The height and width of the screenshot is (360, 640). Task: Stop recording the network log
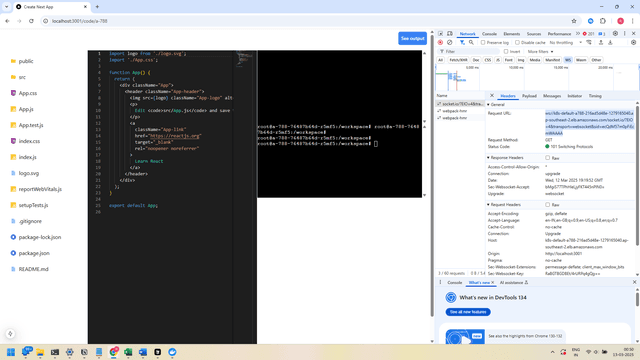(440, 42)
